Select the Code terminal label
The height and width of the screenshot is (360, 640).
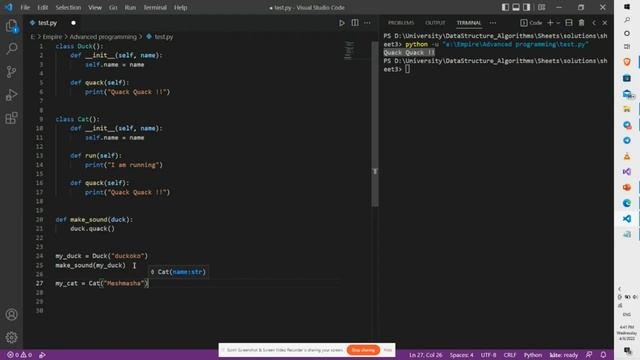coord(531,23)
